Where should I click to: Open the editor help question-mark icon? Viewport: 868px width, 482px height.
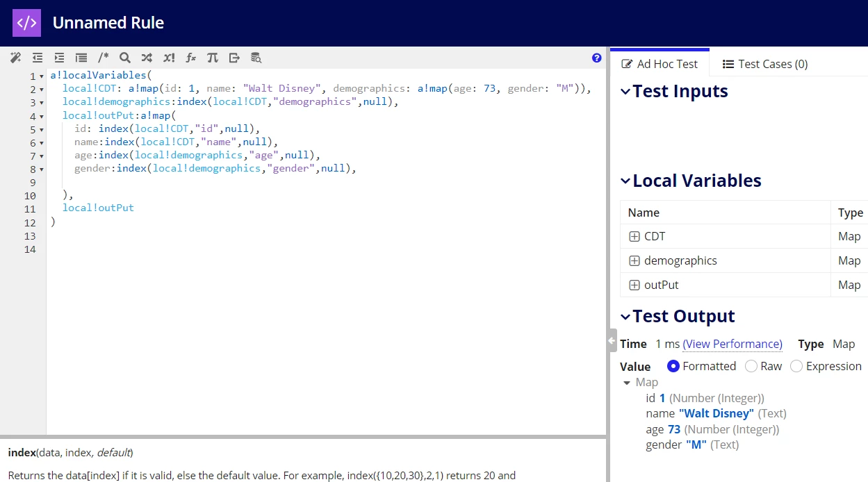[x=596, y=58]
